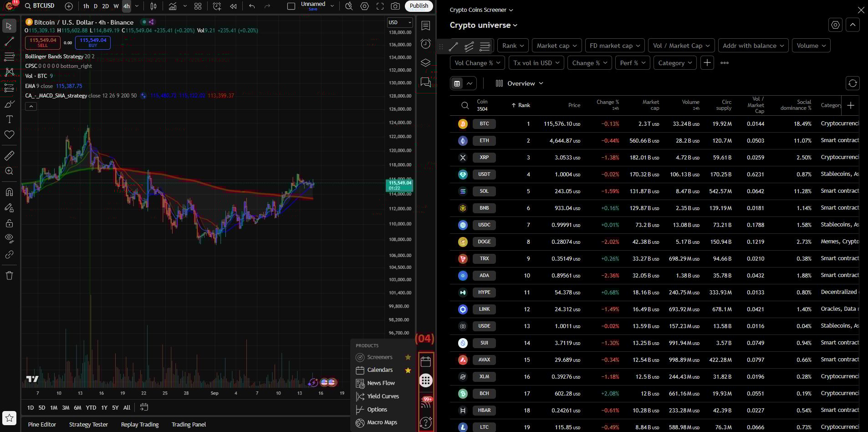
Task: Open the chart type candles icon
Action: pos(153,6)
